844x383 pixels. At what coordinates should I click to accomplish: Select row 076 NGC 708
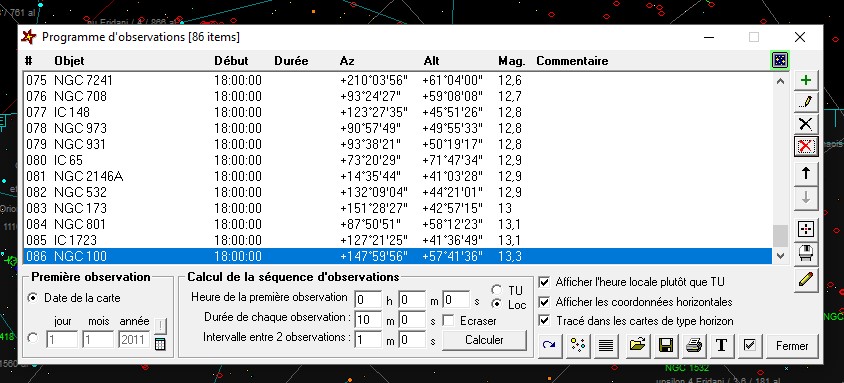[398, 96]
